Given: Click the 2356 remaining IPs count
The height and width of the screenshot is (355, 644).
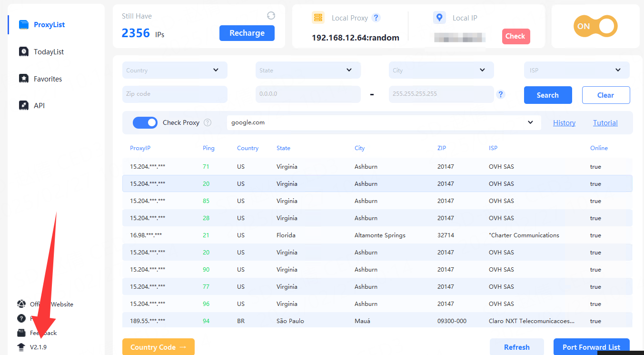Looking at the screenshot, I should [136, 33].
